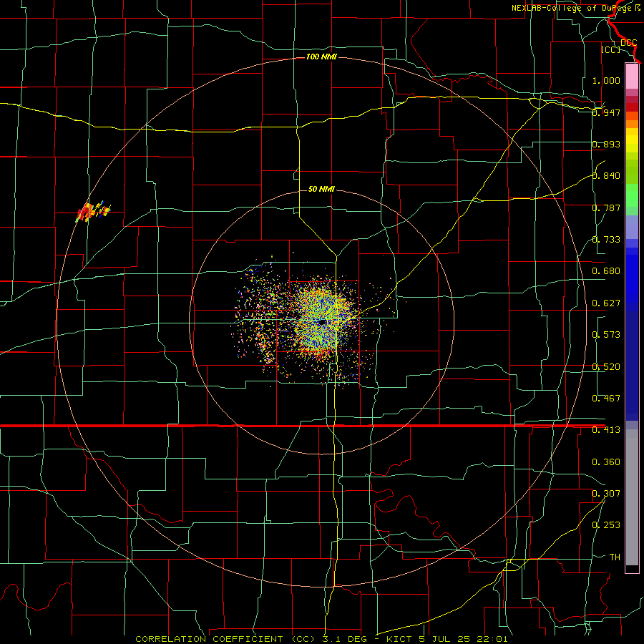The height and width of the screenshot is (644, 644).
Task: Click the pink top segment of color bar
Action: point(632,76)
